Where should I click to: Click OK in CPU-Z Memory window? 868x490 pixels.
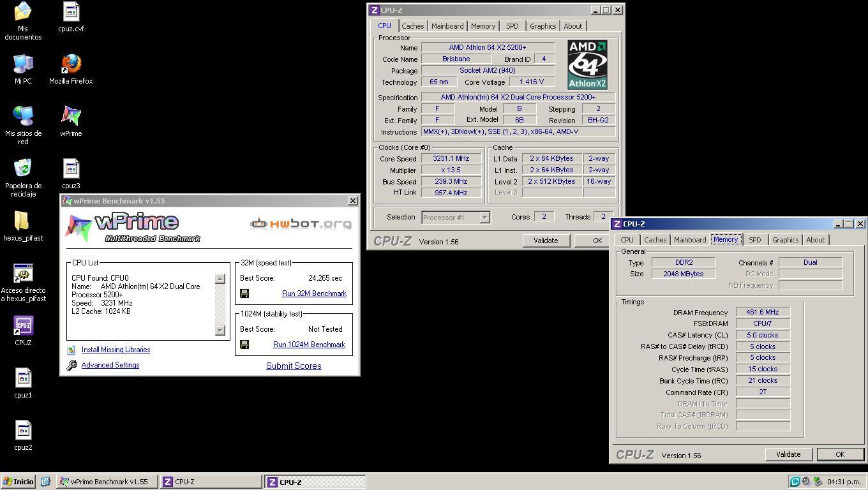tap(840, 454)
